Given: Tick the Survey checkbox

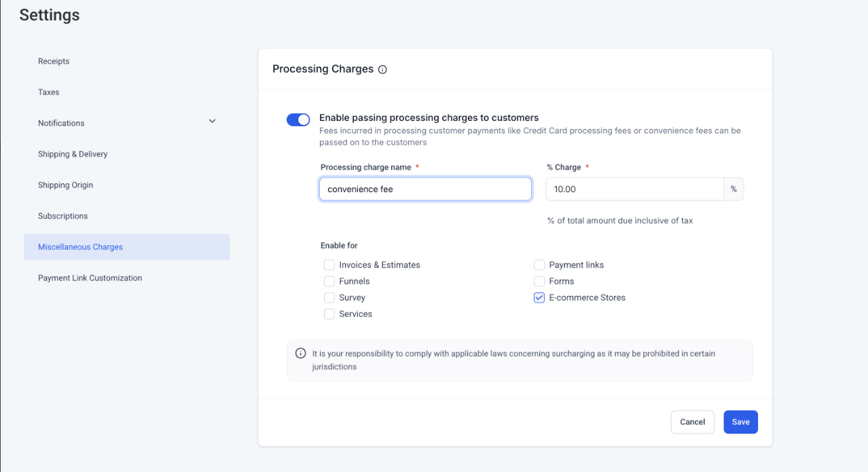Looking at the screenshot, I should point(329,297).
